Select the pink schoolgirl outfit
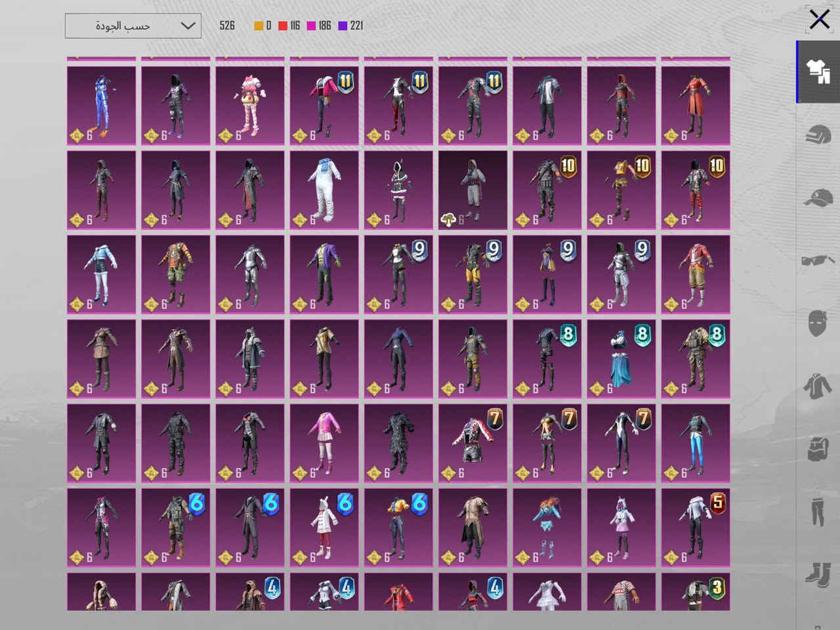 coord(324,443)
